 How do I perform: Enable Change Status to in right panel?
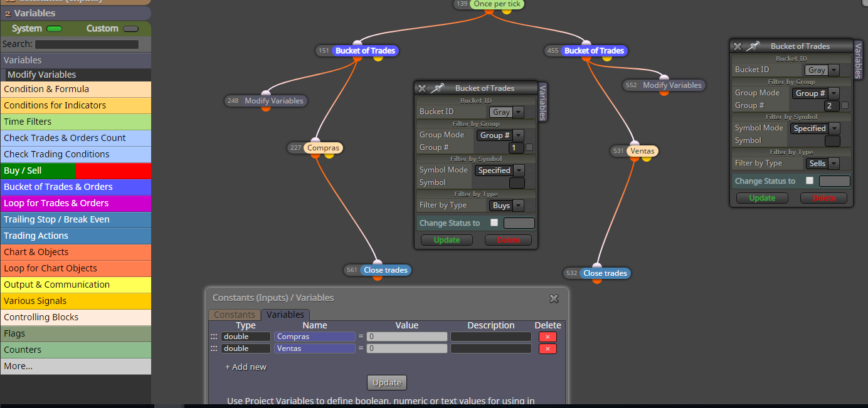coord(810,181)
